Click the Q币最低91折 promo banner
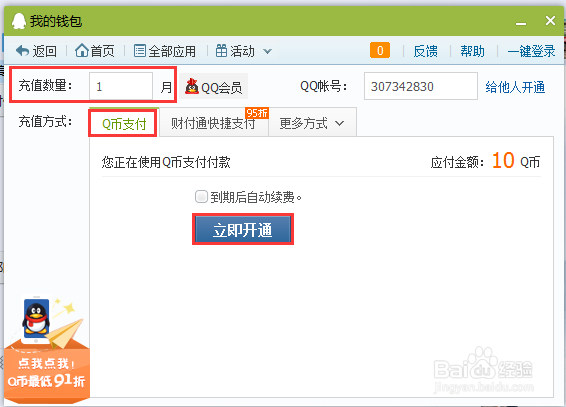 [x=47, y=350]
